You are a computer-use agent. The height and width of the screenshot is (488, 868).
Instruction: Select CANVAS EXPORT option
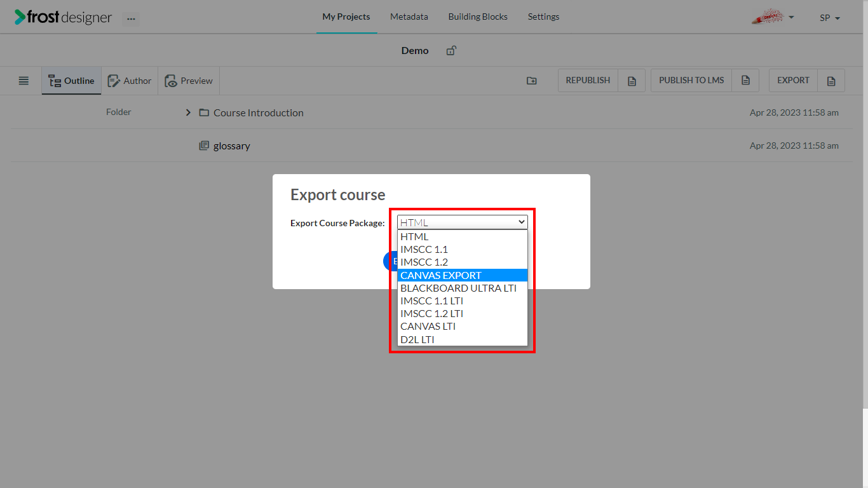pyautogui.click(x=463, y=275)
